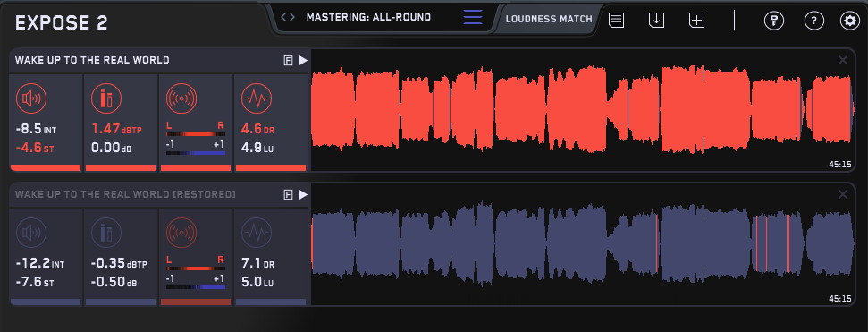Open the help question mark icon

click(x=813, y=21)
